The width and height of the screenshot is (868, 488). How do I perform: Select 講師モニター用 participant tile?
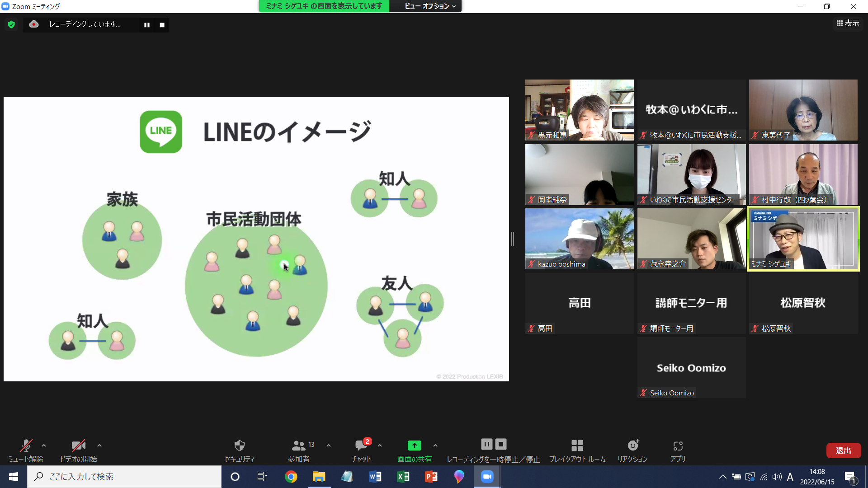pos(691,304)
